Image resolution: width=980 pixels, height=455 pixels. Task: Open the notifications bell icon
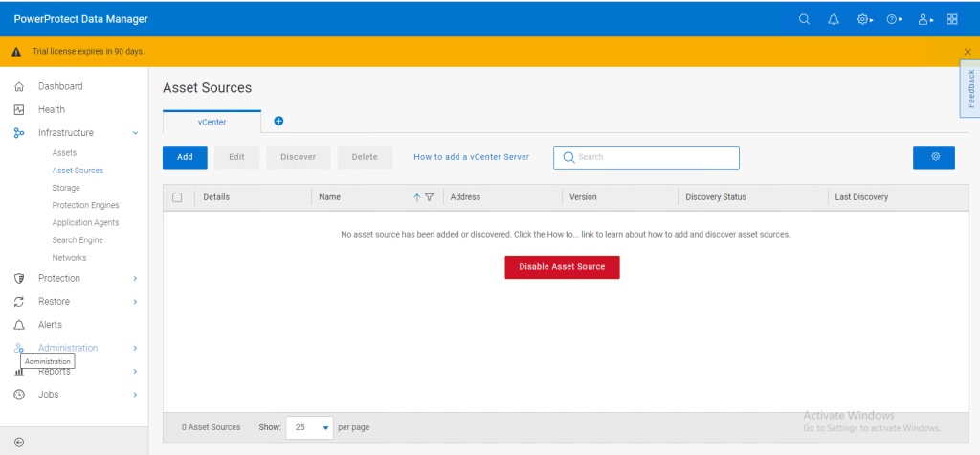point(834,19)
